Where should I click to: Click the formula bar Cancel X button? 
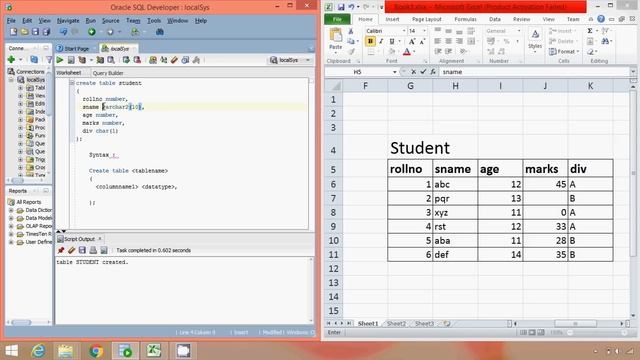tap(413, 72)
